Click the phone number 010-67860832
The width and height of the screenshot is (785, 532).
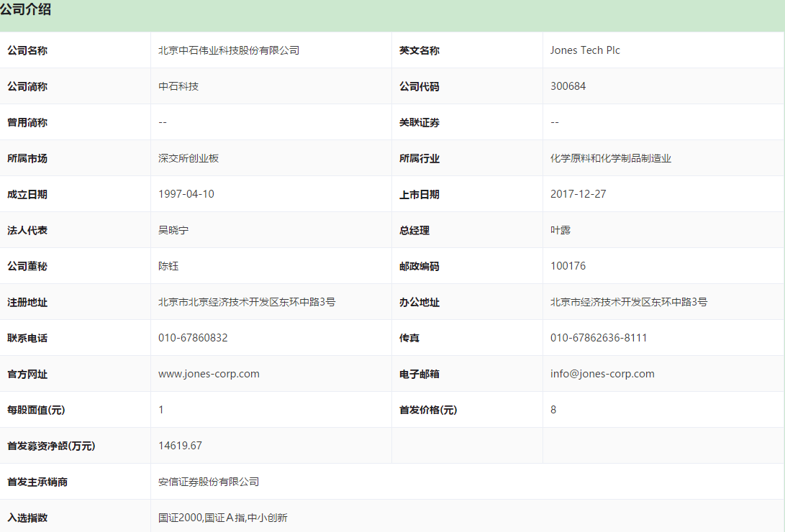point(193,338)
